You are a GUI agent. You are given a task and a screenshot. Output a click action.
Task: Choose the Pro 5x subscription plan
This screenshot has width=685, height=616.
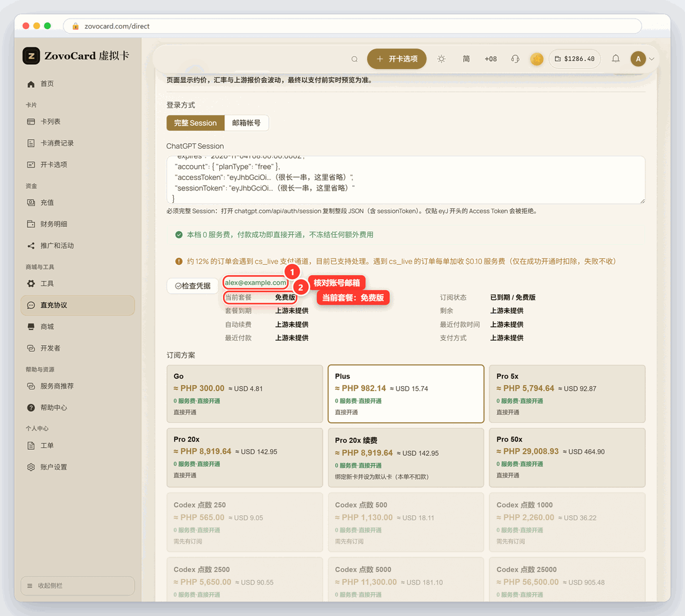tap(567, 394)
